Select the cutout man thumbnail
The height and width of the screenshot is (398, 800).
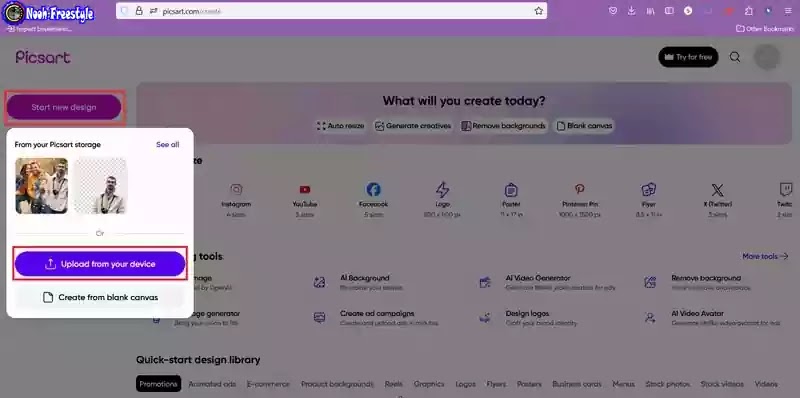click(101, 186)
